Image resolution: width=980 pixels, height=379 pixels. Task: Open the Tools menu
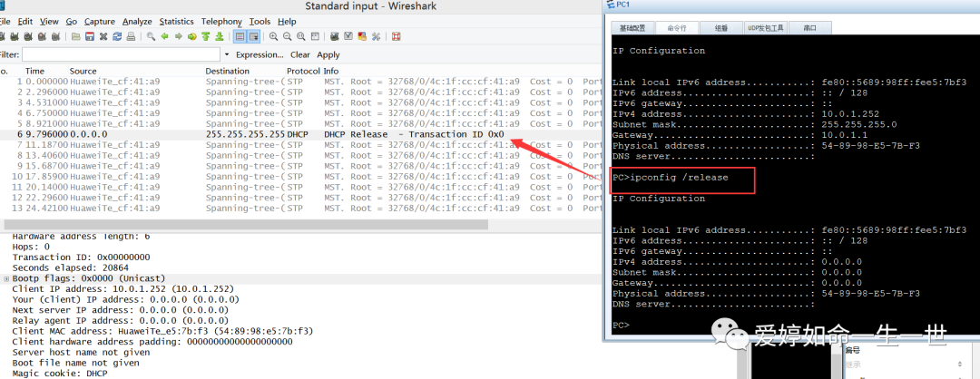click(260, 21)
